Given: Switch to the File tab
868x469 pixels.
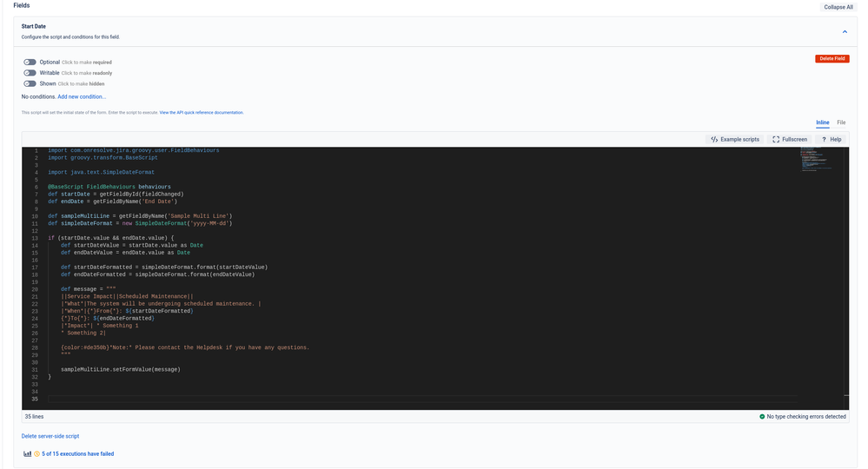Looking at the screenshot, I should click(x=841, y=122).
